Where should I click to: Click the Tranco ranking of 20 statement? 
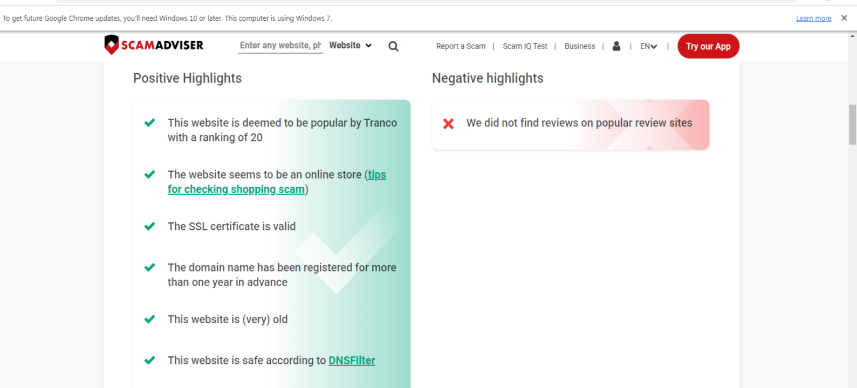click(x=283, y=130)
